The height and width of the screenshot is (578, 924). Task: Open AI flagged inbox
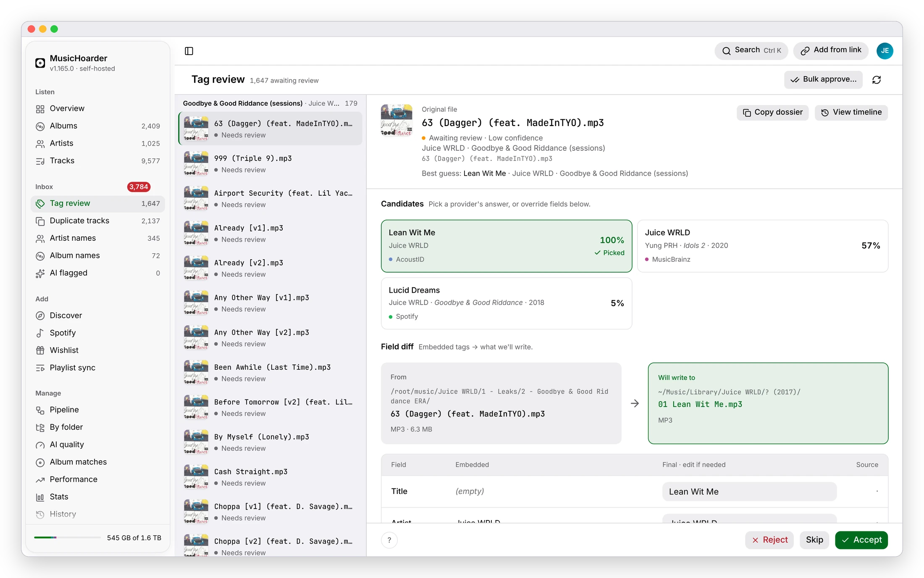98,273
